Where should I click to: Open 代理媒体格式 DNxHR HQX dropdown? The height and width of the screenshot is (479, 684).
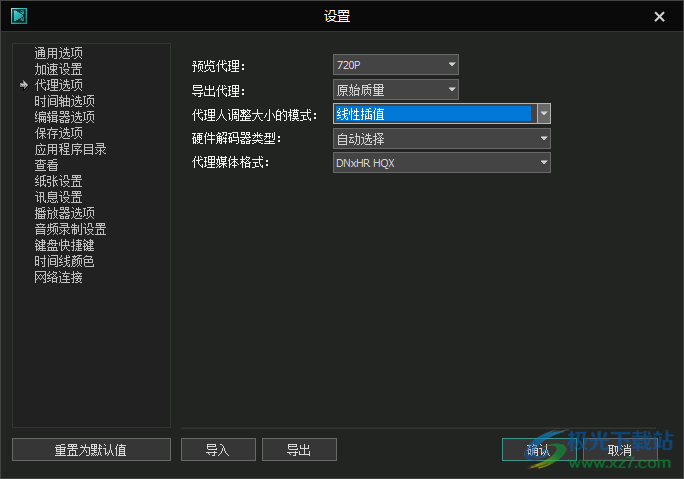point(442,163)
